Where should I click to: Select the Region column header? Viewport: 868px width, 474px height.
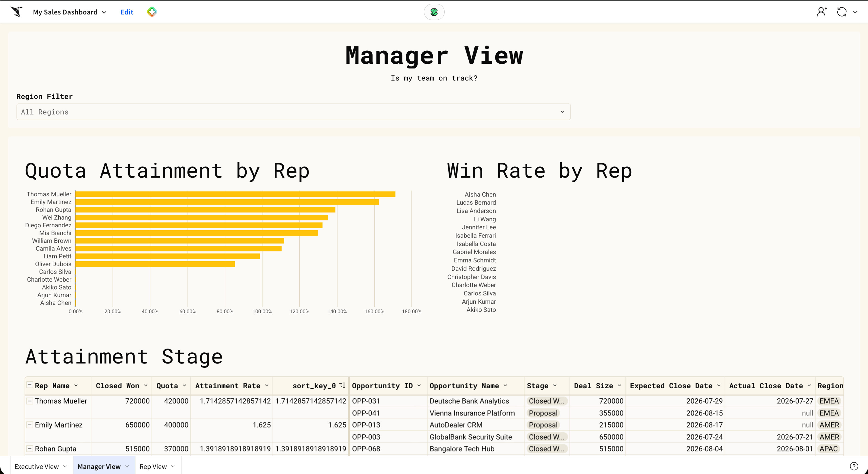tap(830, 385)
